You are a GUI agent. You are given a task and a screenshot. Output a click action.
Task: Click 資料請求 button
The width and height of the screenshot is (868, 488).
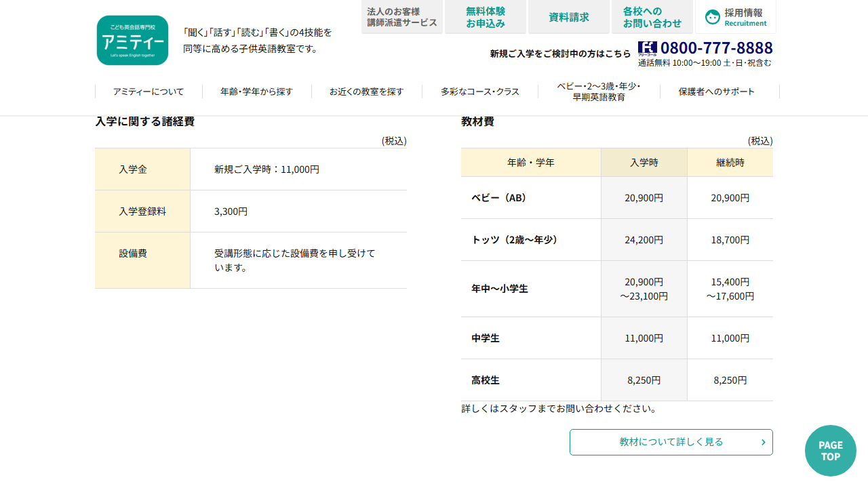(569, 17)
